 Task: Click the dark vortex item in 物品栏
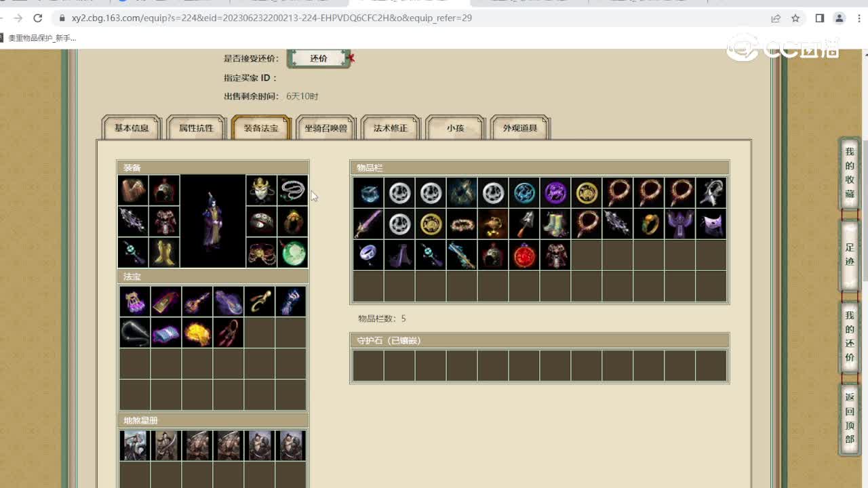462,193
